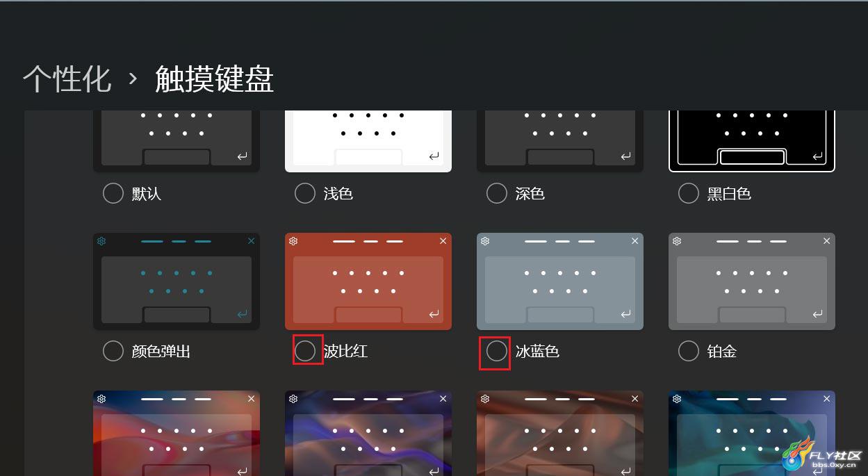Go back to 个性化 breadcrumb
This screenshot has height=476, width=868.
67,79
